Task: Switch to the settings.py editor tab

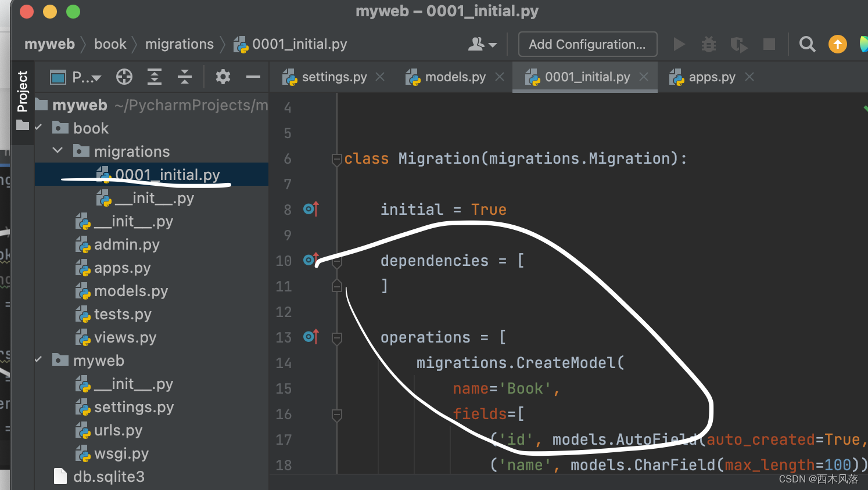Action: coord(334,76)
